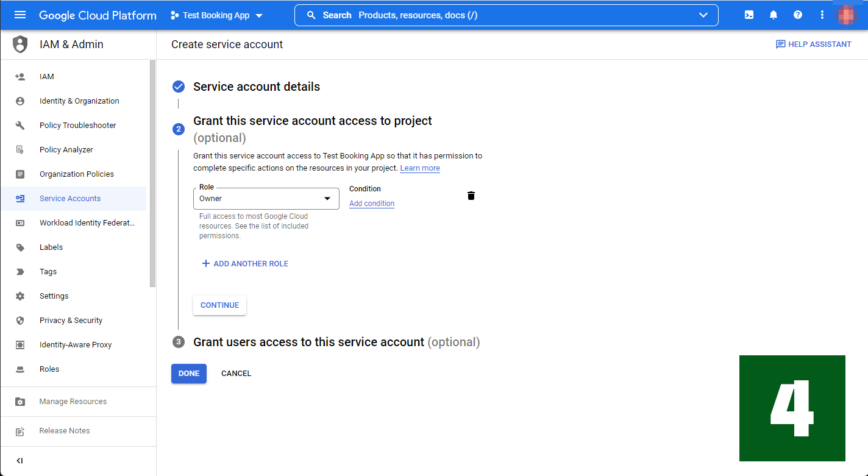Expand Service account details step
Image resolution: width=868 pixels, height=476 pixels.
click(257, 87)
